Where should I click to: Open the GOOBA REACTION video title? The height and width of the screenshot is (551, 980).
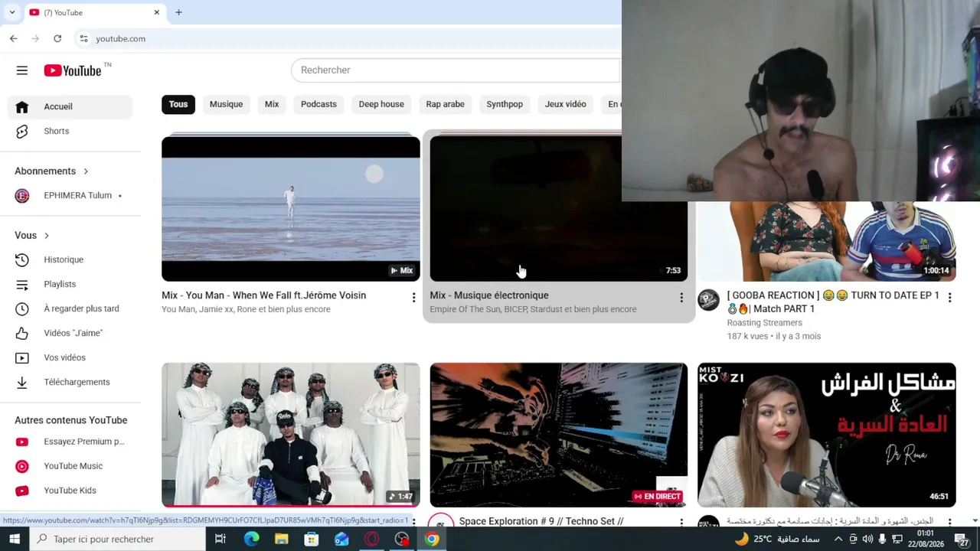pos(833,302)
